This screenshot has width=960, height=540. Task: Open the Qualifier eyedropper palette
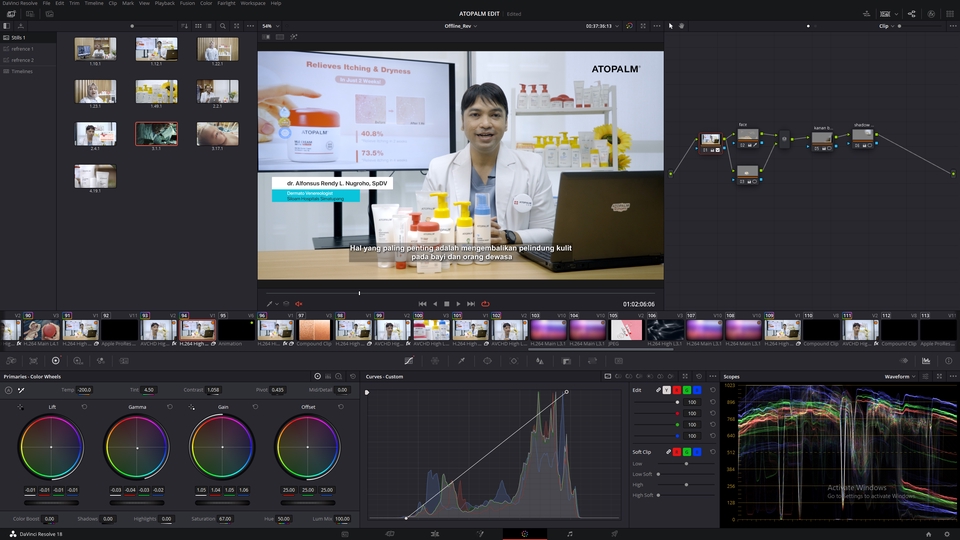click(x=462, y=361)
